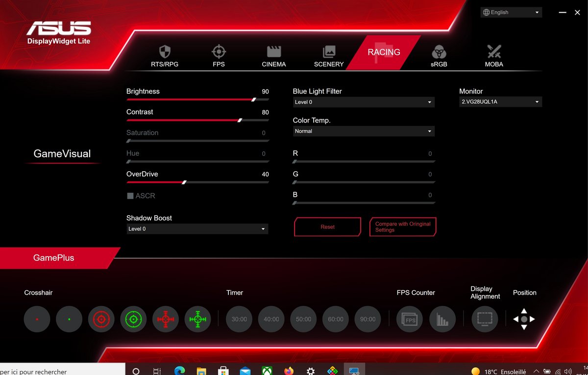
Task: Click the Reset button
Action: click(327, 227)
